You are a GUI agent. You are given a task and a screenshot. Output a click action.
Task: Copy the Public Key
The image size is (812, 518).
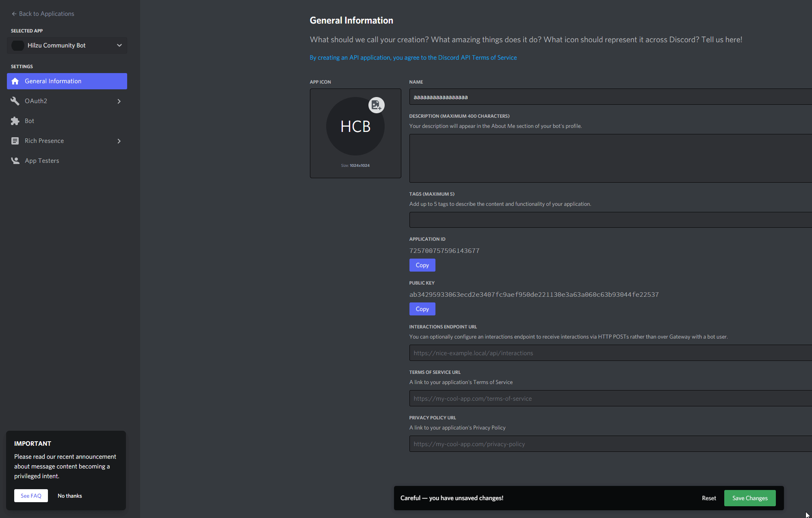point(422,309)
